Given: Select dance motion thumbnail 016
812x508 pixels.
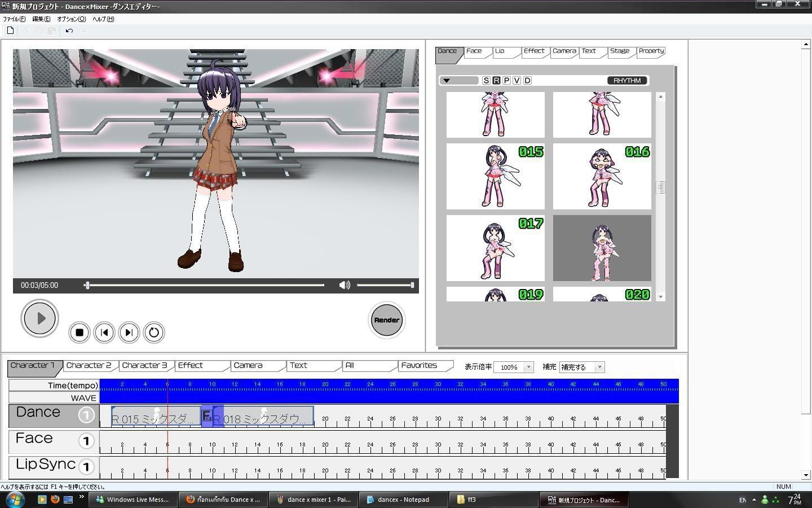Looking at the screenshot, I should coord(602,176).
